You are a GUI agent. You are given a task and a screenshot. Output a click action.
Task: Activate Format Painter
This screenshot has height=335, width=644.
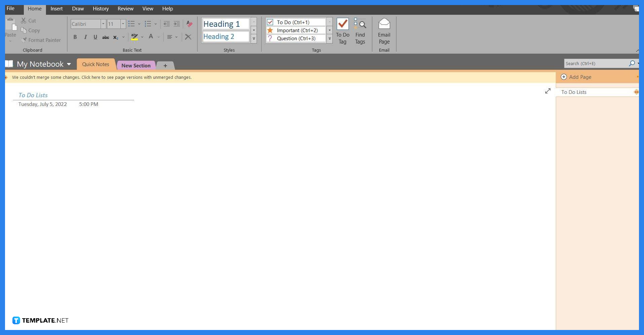coord(41,40)
